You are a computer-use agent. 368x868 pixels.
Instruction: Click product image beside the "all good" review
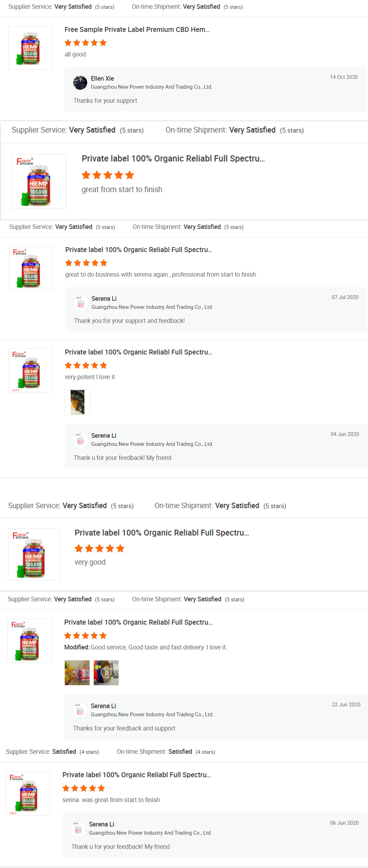pyautogui.click(x=30, y=48)
